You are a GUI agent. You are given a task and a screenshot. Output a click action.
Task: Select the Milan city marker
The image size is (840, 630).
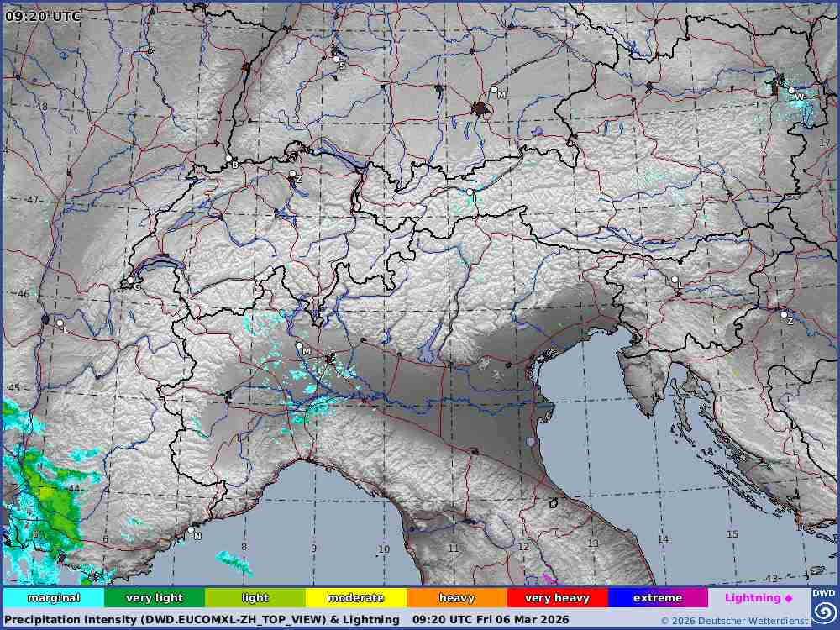point(299,344)
